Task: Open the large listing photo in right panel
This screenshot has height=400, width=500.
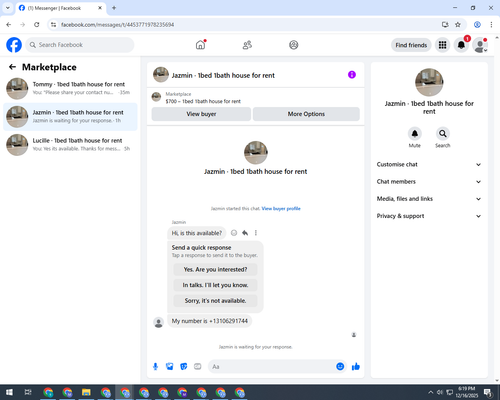Action: pos(429,82)
